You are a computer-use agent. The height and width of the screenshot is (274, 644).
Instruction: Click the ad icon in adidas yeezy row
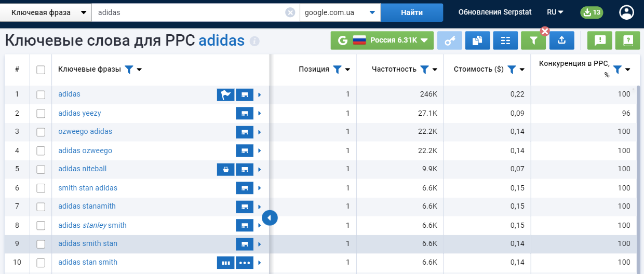coord(245,113)
